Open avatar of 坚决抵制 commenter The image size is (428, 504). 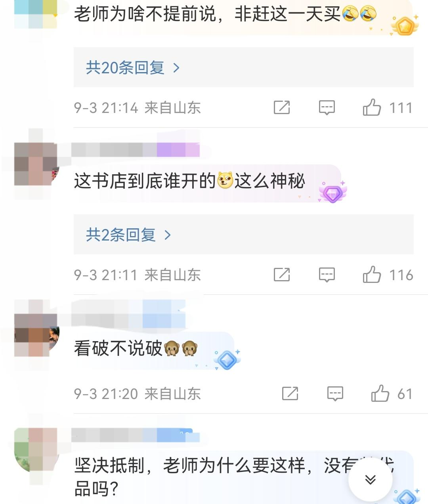coord(36,450)
